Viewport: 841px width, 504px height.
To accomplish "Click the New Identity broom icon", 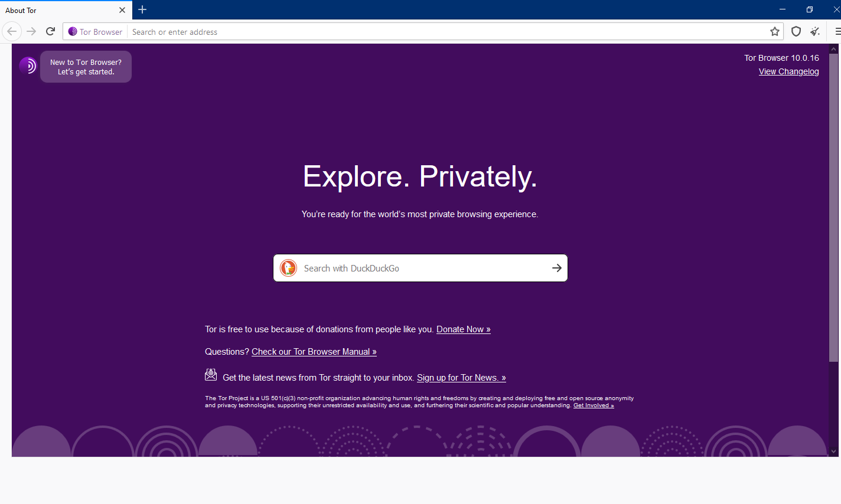I will 816,31.
